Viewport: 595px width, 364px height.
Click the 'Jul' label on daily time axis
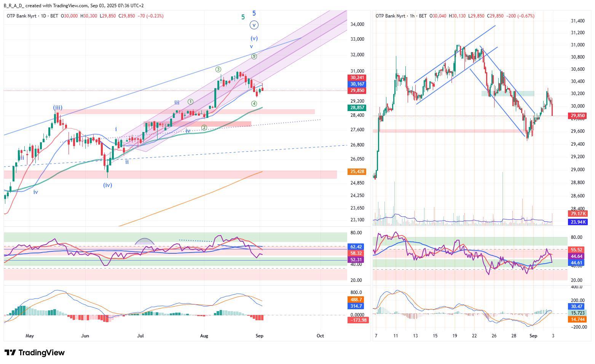(141, 336)
